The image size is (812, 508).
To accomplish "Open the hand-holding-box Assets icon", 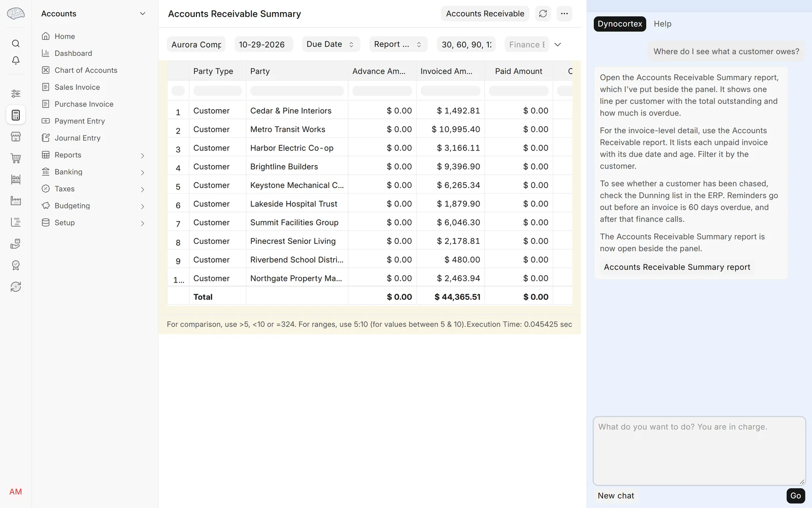I will [16, 244].
